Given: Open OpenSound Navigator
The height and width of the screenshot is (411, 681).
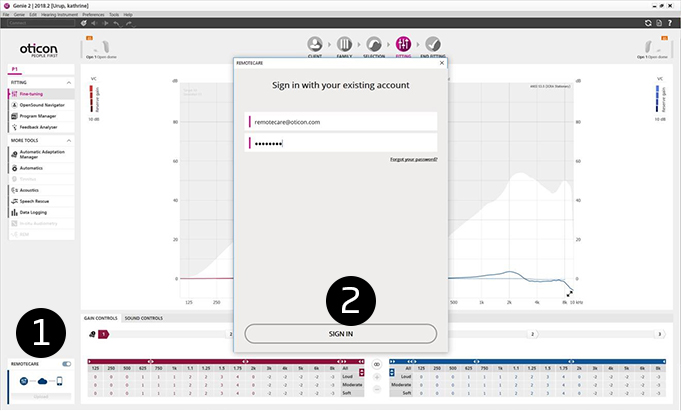Looking at the screenshot, I should coord(41,105).
